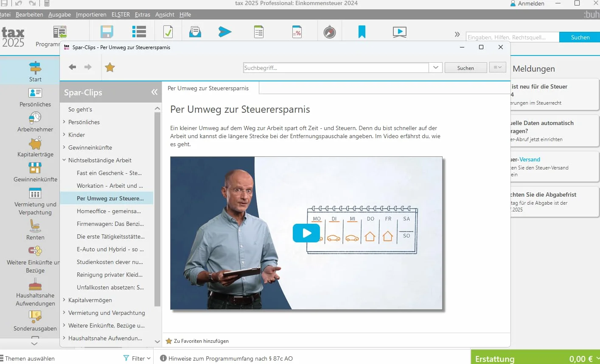Click the save diskette toolbar icon
This screenshot has height=364, width=600.
[107, 32]
